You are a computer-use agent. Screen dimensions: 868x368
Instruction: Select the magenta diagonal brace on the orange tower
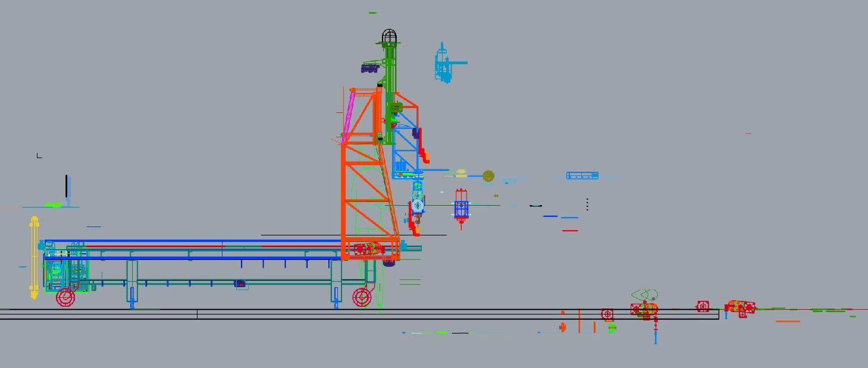point(348,117)
